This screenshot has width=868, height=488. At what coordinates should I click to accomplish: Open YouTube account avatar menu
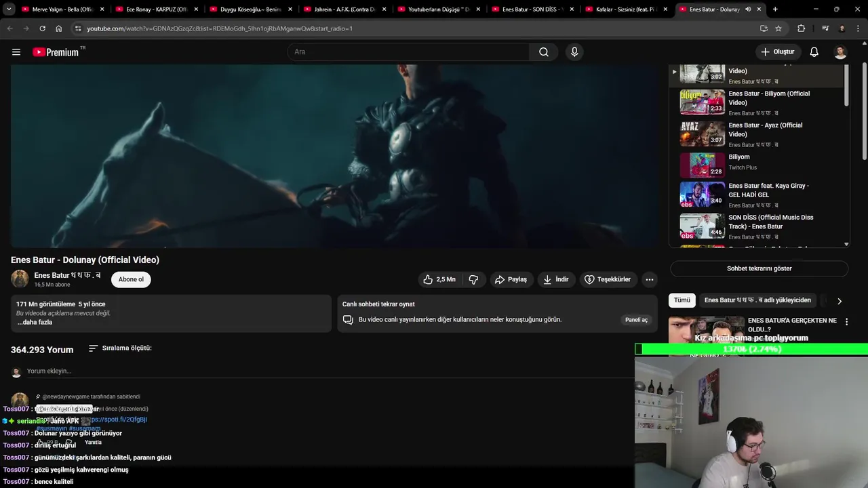pos(840,52)
